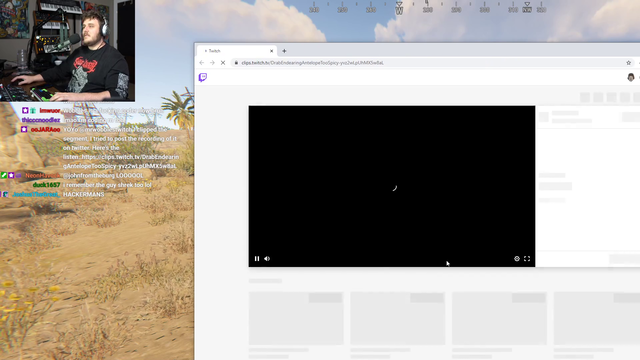View site security lock info
The width and height of the screenshot is (640, 360).
(236, 62)
